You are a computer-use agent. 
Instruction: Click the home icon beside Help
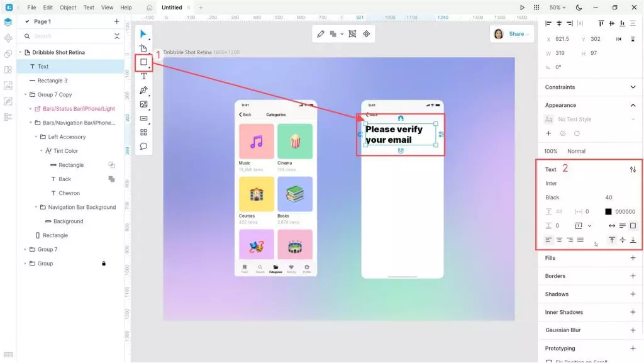coord(150,8)
